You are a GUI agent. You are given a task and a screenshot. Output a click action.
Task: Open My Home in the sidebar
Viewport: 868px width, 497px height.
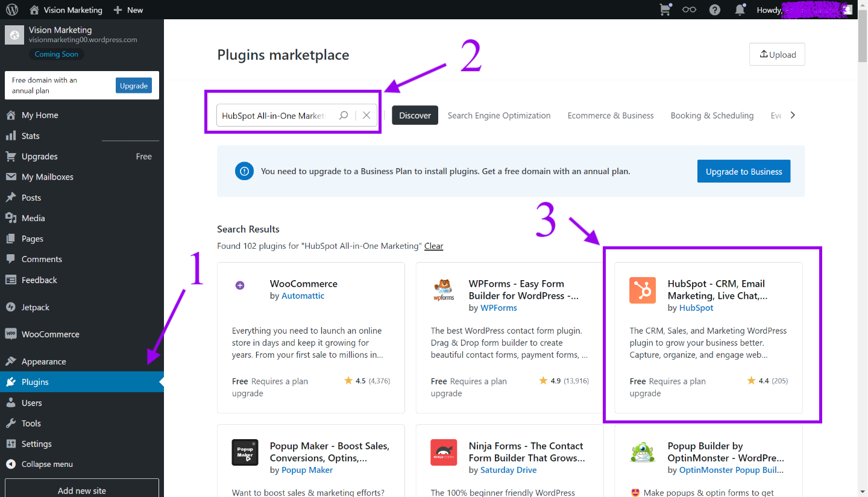tap(82, 115)
